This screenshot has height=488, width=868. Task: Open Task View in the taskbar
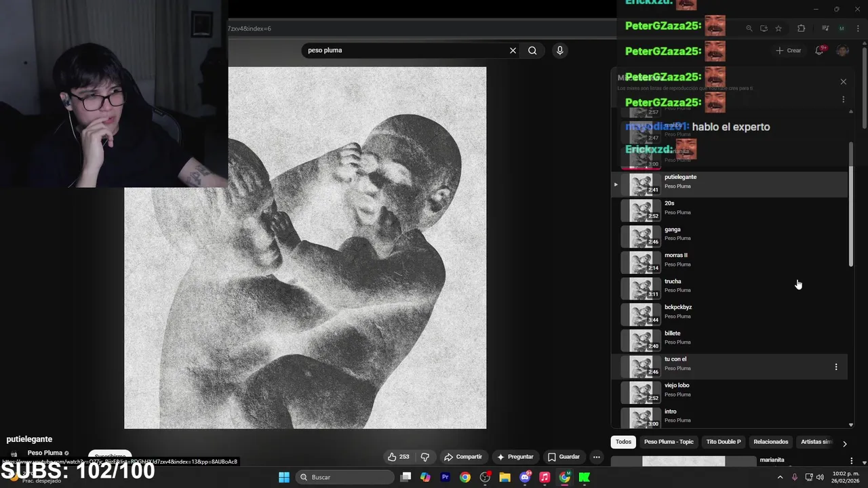point(406,477)
